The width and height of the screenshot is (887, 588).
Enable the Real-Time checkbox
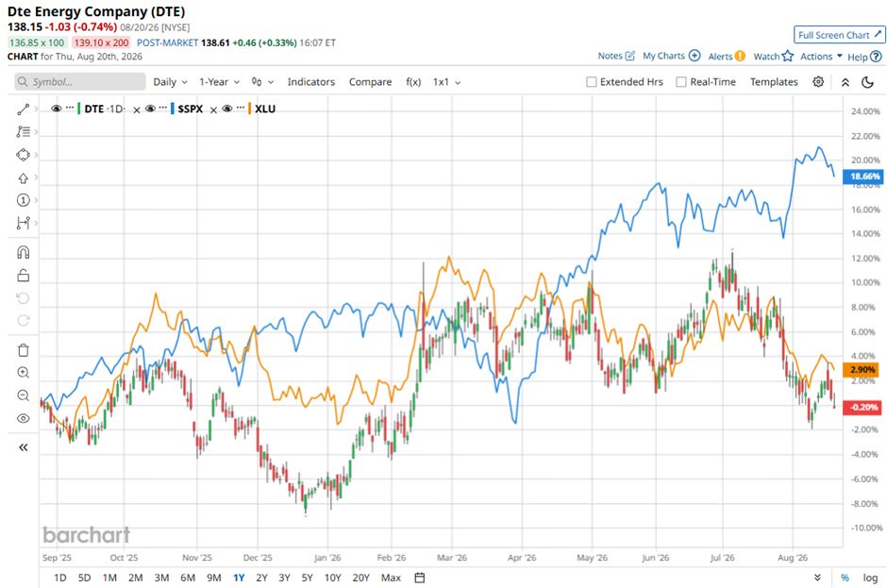(x=681, y=82)
